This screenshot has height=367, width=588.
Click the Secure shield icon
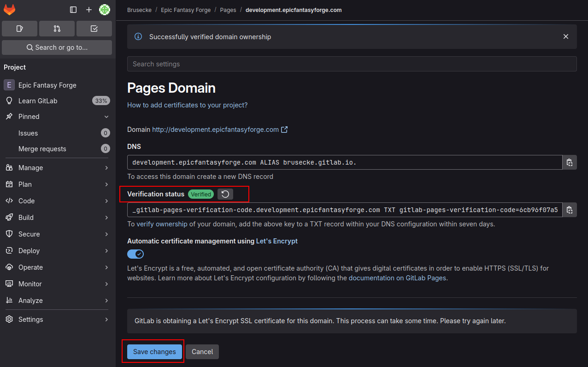[x=9, y=234]
